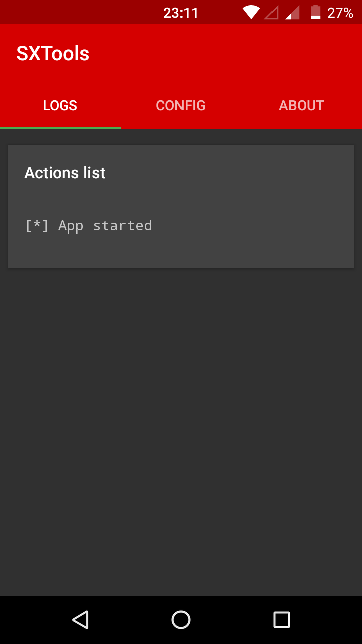The height and width of the screenshot is (644, 362).
Task: Click the [*] marker in log line
Action: 37,226
